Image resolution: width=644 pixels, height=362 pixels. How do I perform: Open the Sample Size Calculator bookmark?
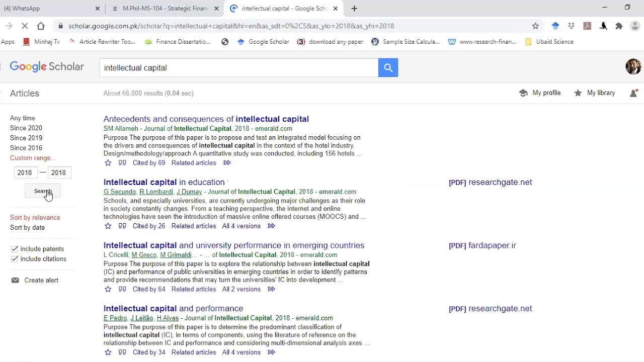pos(405,42)
